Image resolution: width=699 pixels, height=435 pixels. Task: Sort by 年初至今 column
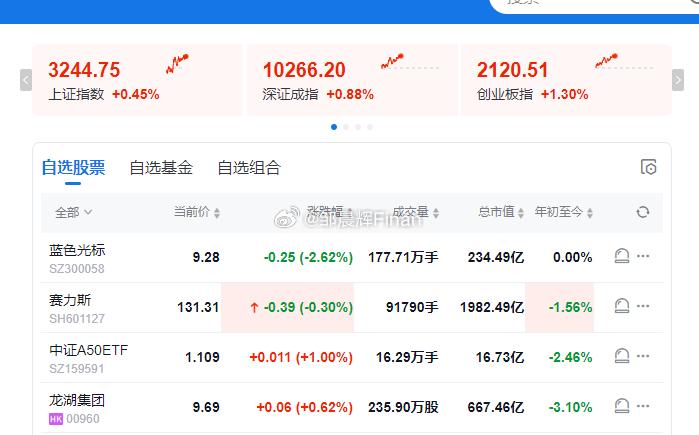click(564, 212)
